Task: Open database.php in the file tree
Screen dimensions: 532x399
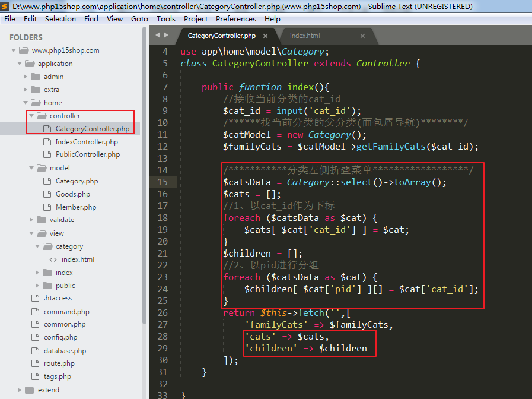Action: pyautogui.click(x=65, y=351)
